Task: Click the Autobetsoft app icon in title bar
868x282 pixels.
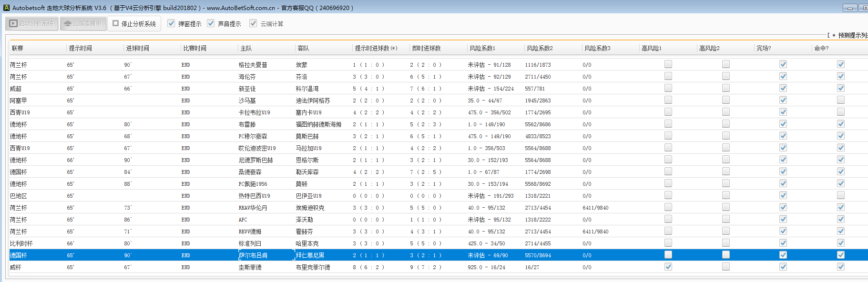Action: (6, 8)
